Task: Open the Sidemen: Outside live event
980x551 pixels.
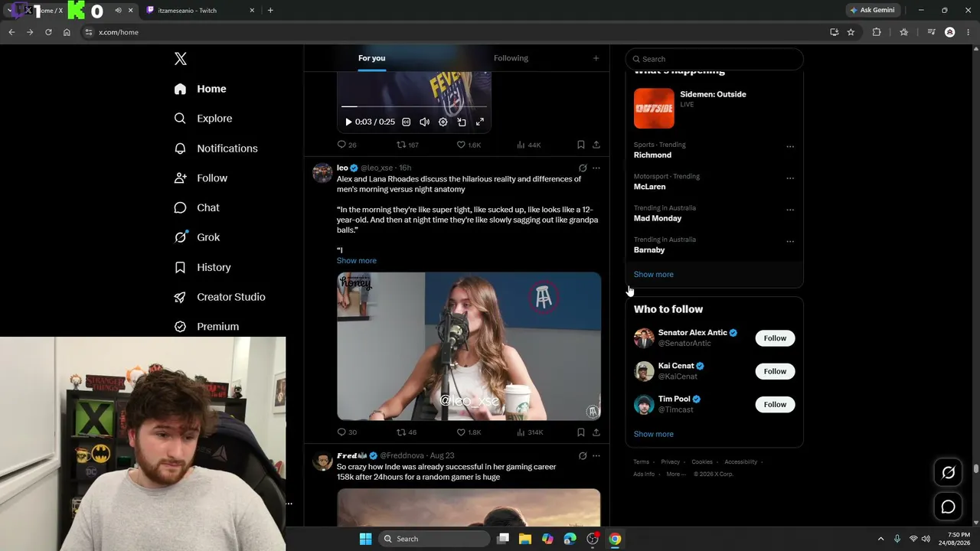Action: pos(714,108)
